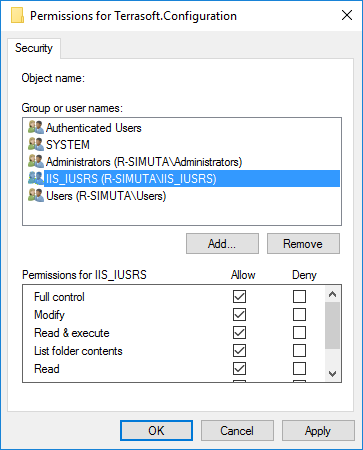
Task: Click the IIS_IUSRS group icon
Action: tap(36, 179)
